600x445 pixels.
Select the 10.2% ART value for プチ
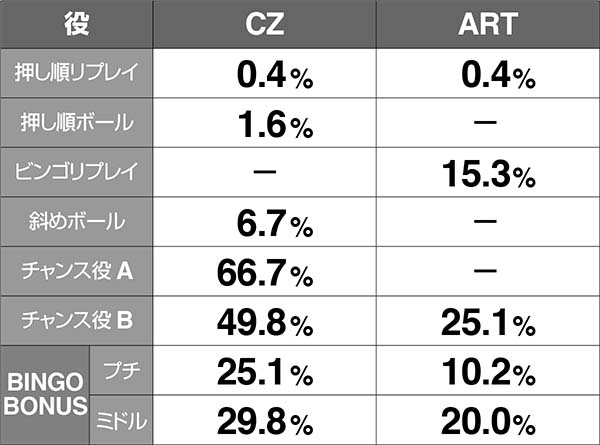click(x=486, y=370)
